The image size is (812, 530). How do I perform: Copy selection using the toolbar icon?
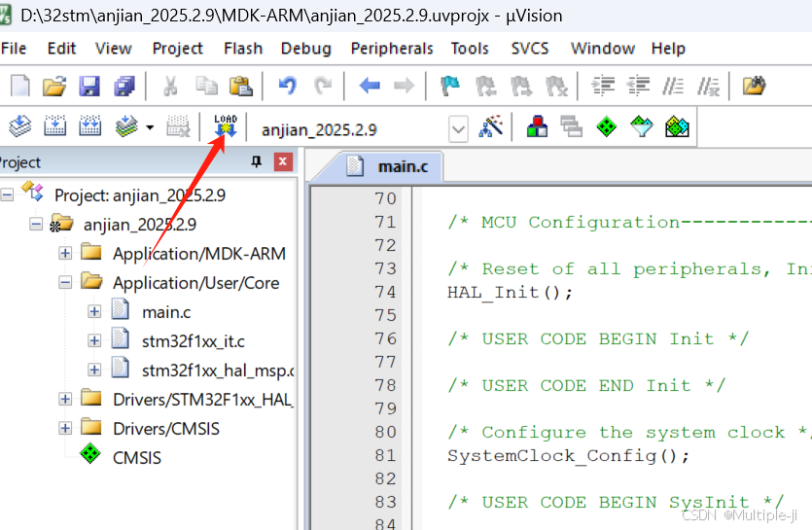206,86
